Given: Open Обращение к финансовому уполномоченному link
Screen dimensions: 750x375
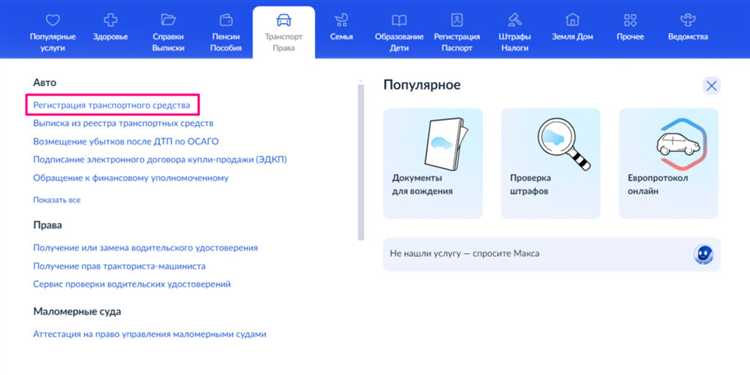Looking at the screenshot, I should click(x=131, y=177).
